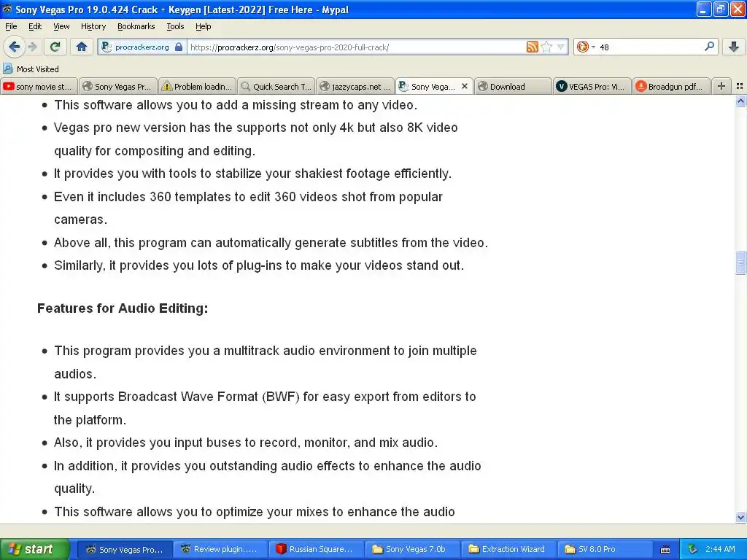Click the network tray icon near clock

click(x=692, y=549)
